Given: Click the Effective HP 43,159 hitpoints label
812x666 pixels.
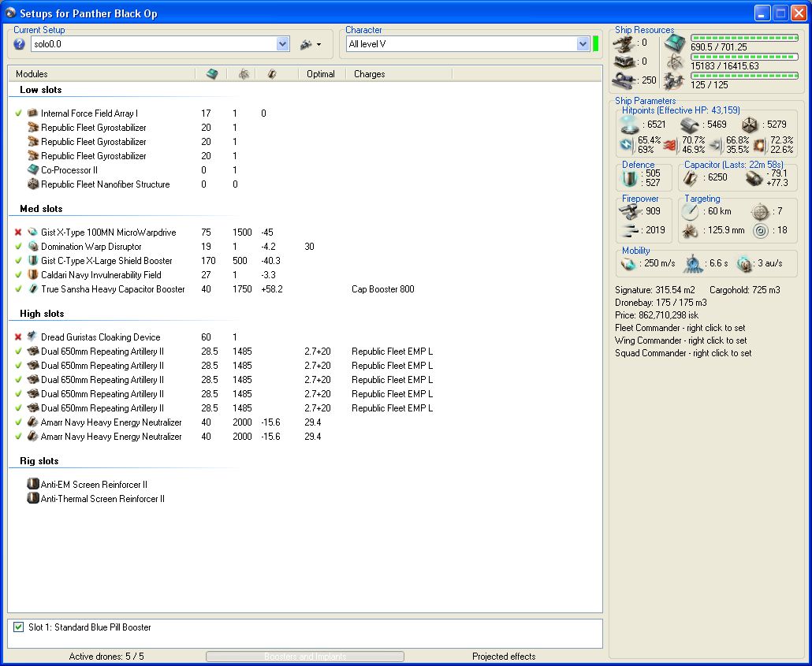Looking at the screenshot, I should (x=680, y=110).
